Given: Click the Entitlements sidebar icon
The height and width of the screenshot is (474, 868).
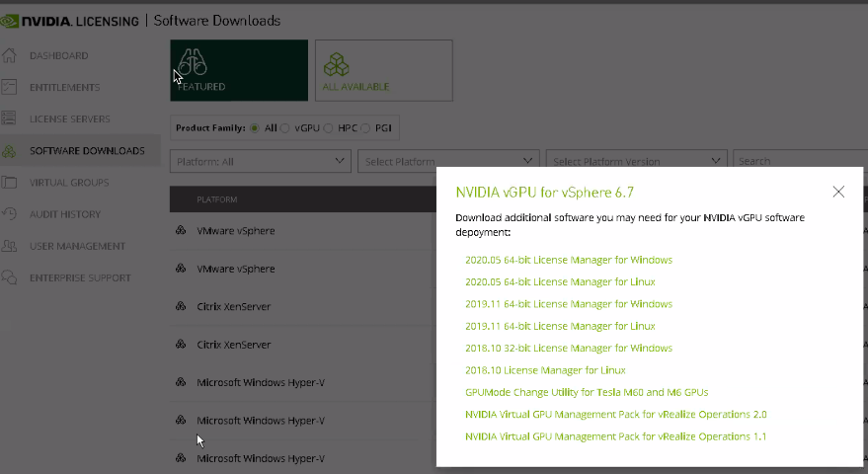Looking at the screenshot, I should 9,87.
